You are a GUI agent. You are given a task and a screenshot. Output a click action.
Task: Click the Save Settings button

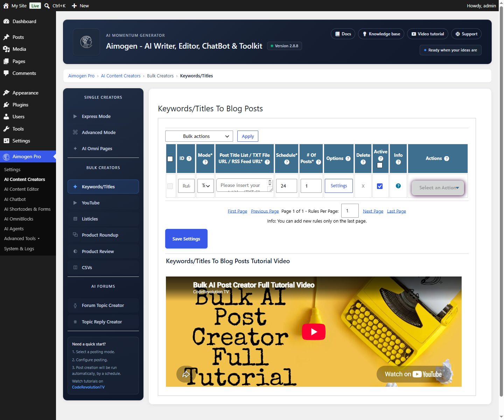pos(186,239)
